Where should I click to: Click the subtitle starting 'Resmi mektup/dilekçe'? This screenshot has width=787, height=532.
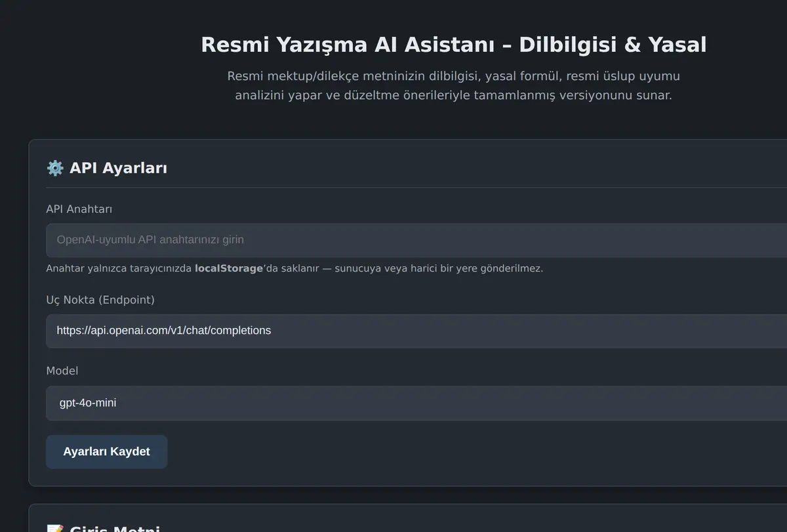tap(453, 86)
